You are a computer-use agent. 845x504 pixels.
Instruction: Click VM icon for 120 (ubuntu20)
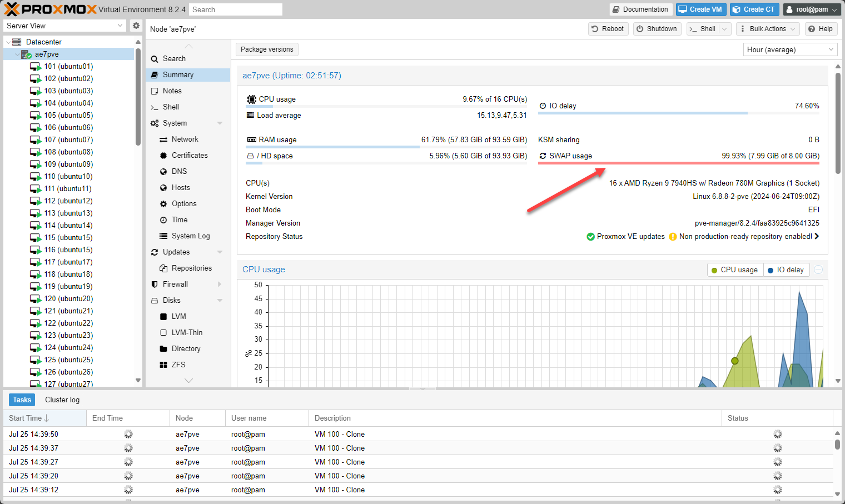click(36, 299)
